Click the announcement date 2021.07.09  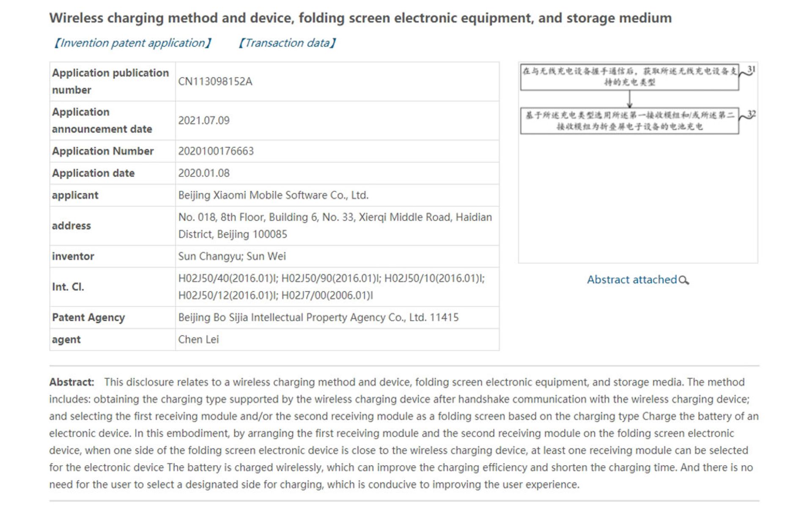204,121
